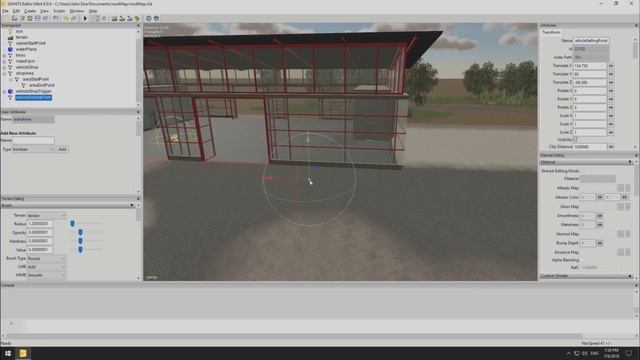This screenshot has height=360, width=640.
Task: Click the blue cube icon beside vehicleShopTrigger
Action: pyautogui.click(x=11, y=91)
